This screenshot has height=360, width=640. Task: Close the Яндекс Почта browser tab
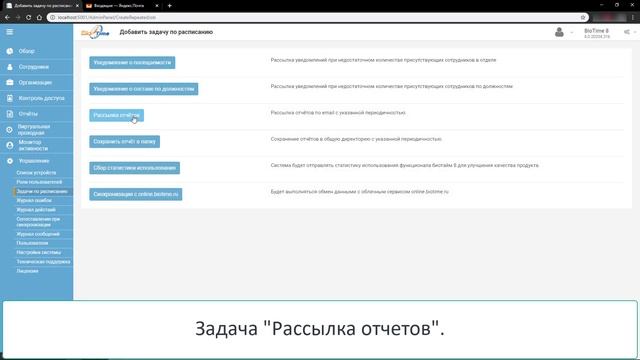pyautogui.click(x=157, y=6)
